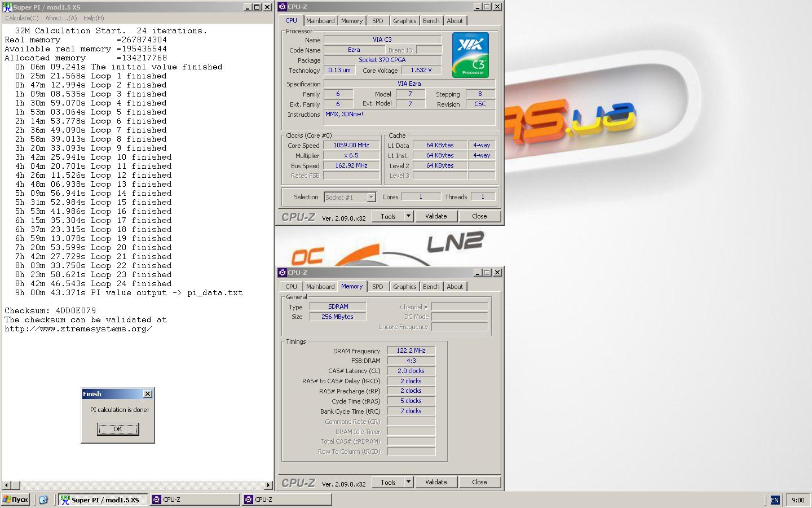This screenshot has width=812, height=508.
Task: Click Tools button in lower CPU-Z
Action: click(x=388, y=482)
